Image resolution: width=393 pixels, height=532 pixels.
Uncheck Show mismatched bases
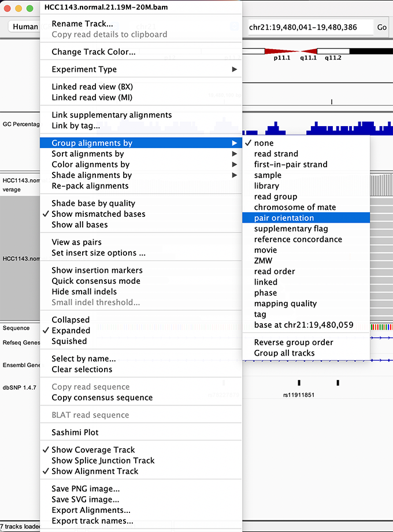click(x=98, y=214)
